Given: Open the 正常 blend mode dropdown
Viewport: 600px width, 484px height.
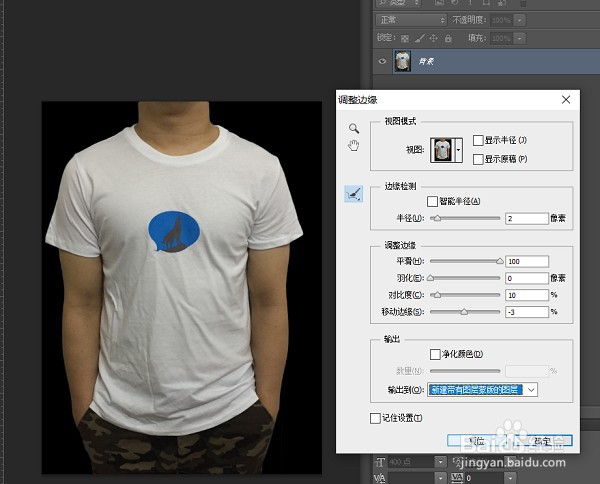Looking at the screenshot, I should click(411, 20).
